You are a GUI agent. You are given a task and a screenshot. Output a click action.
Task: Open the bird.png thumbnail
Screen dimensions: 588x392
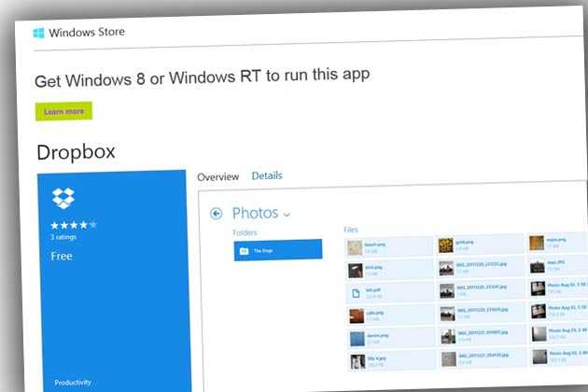pos(355,271)
